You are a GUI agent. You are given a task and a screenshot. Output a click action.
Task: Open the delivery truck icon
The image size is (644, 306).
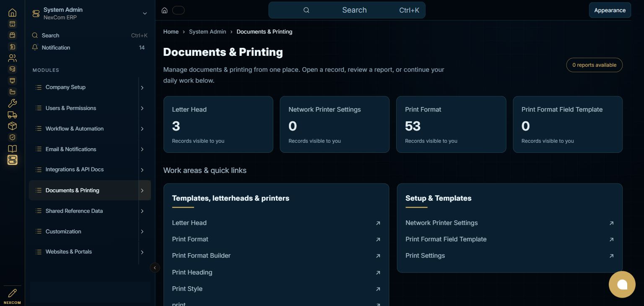(12, 115)
